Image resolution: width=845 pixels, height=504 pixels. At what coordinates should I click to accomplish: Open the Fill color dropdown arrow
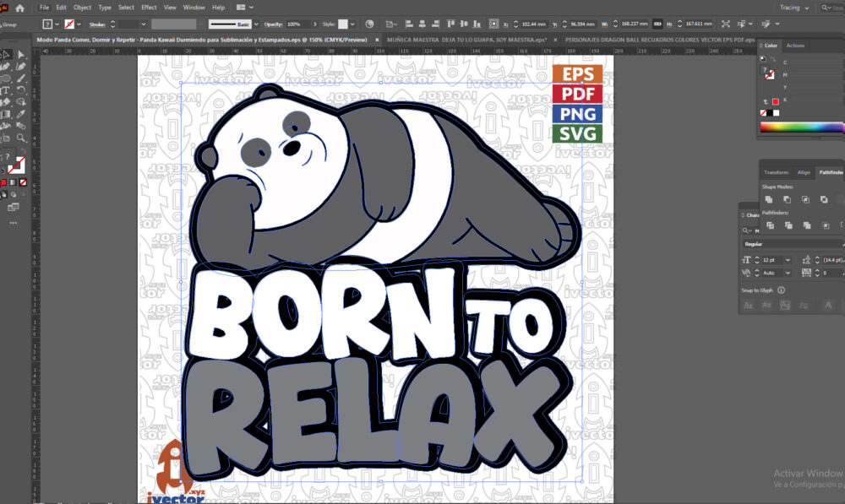tap(57, 24)
